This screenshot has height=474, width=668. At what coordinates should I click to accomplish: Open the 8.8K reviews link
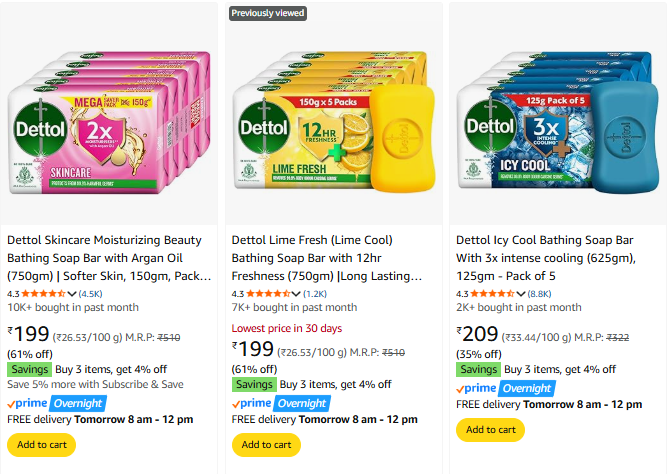pyautogui.click(x=539, y=294)
